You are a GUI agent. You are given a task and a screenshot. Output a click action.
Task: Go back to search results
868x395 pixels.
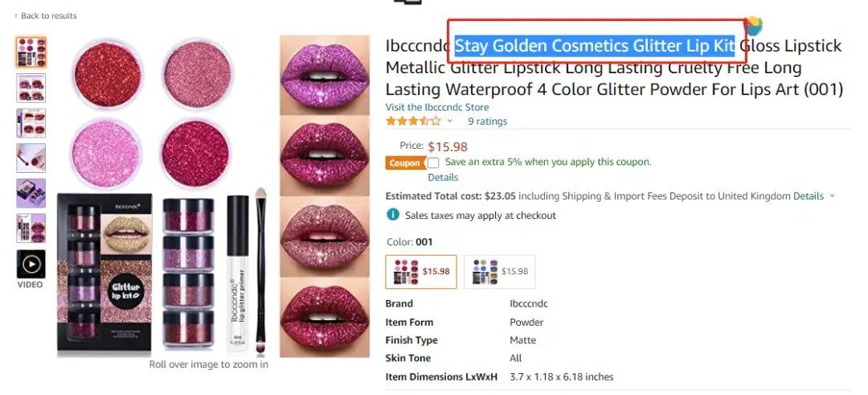46,15
